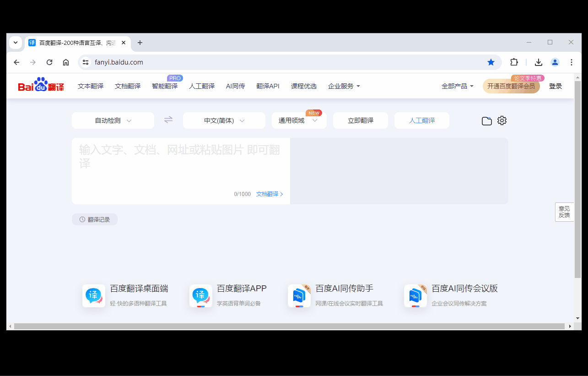Click the Chrome profile avatar icon
Viewport: 588px width, 376px height.
point(555,62)
